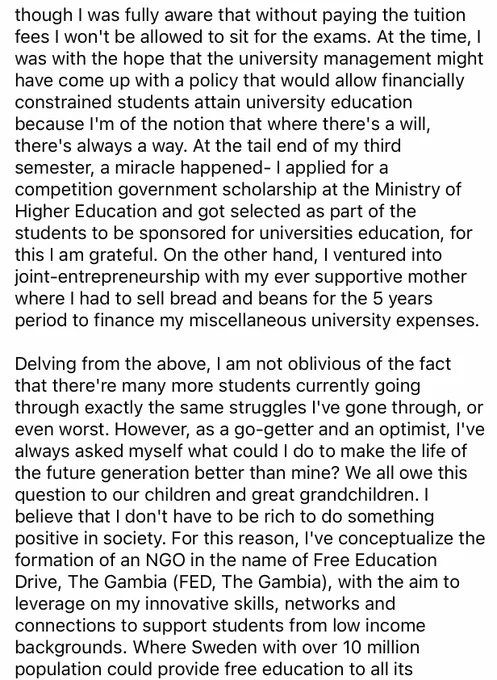Screen dimensions: 497x680
Task: Click the word "joint-entrepreneurship"
Action: pyautogui.click(x=108, y=277)
